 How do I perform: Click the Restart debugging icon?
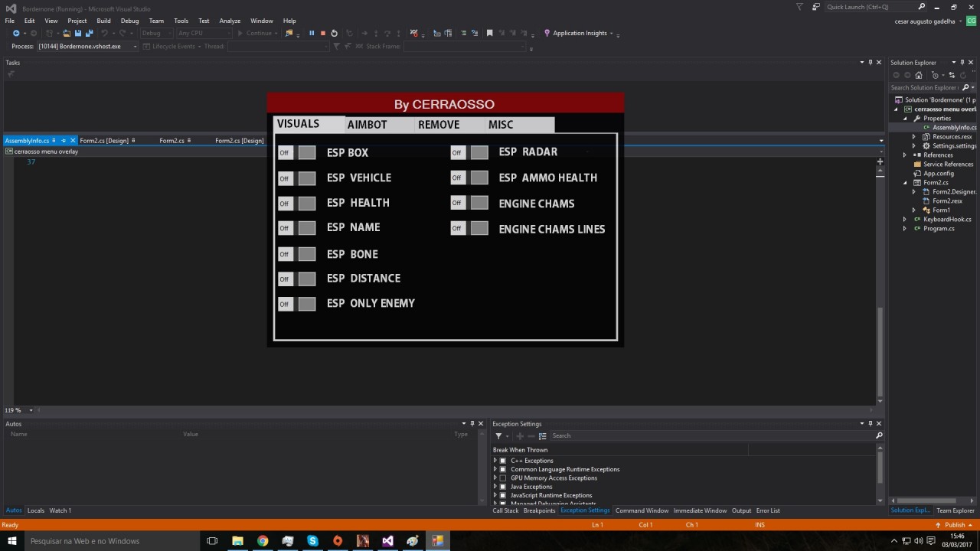pyautogui.click(x=334, y=33)
